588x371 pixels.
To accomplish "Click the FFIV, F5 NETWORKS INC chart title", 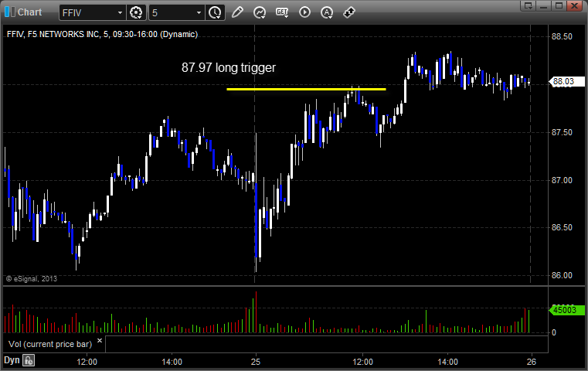I will 102,34.
